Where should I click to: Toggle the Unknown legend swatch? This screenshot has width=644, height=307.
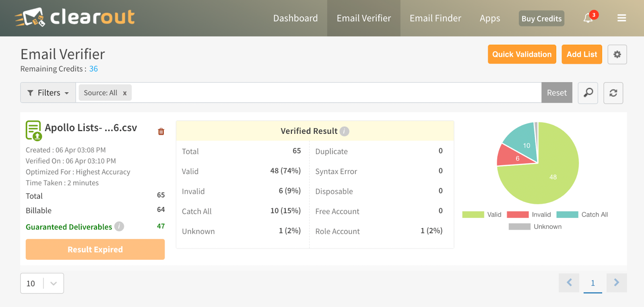pyautogui.click(x=519, y=227)
